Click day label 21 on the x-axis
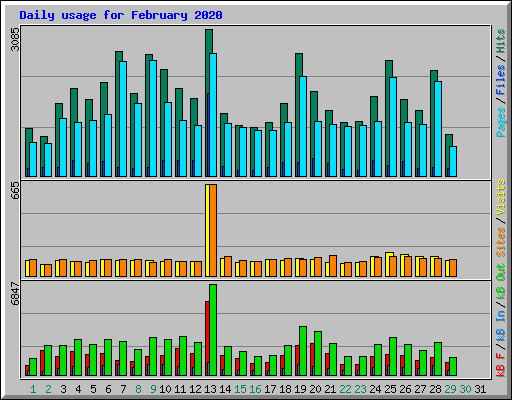The image size is (512, 400). coord(330,389)
